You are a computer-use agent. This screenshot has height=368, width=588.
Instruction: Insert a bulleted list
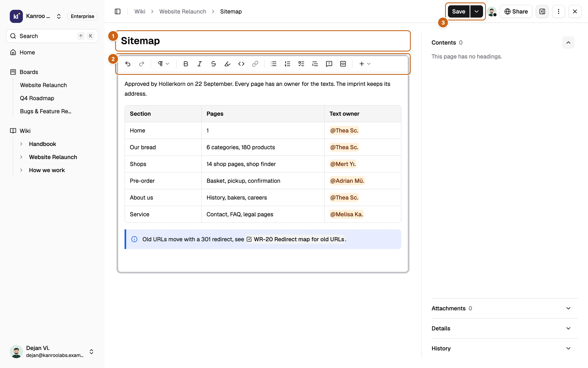pos(274,64)
